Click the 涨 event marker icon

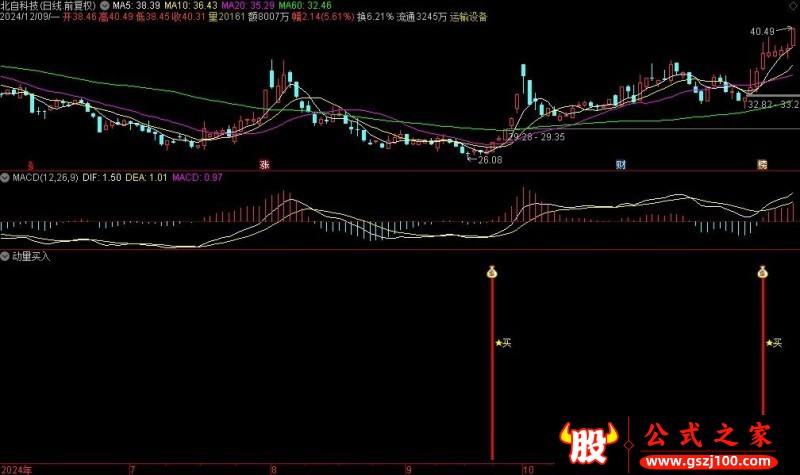click(x=264, y=165)
